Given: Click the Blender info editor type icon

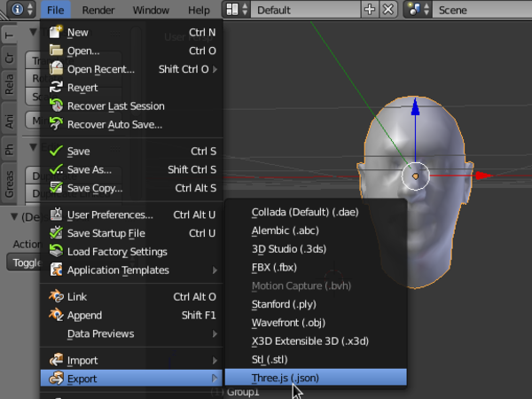Looking at the screenshot, I should pyautogui.click(x=15, y=10).
